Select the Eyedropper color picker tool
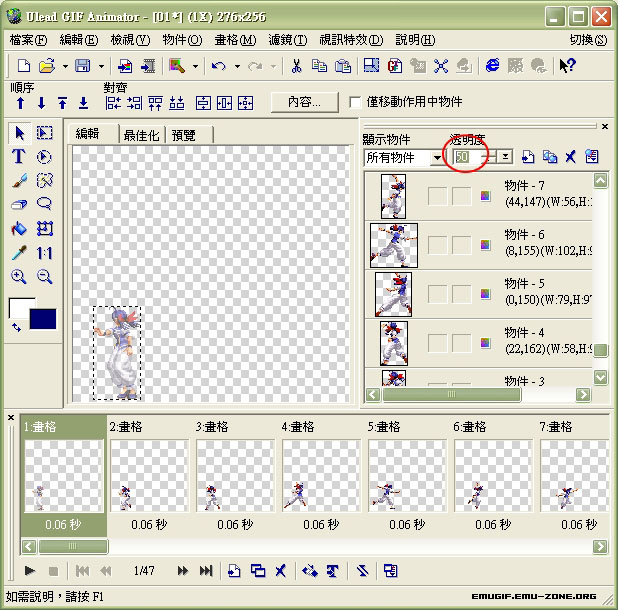 pos(18,253)
